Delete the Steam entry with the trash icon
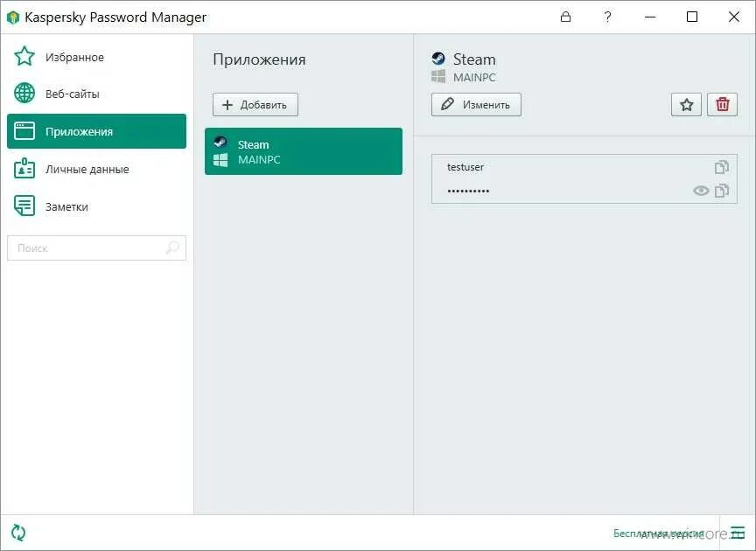 [722, 105]
